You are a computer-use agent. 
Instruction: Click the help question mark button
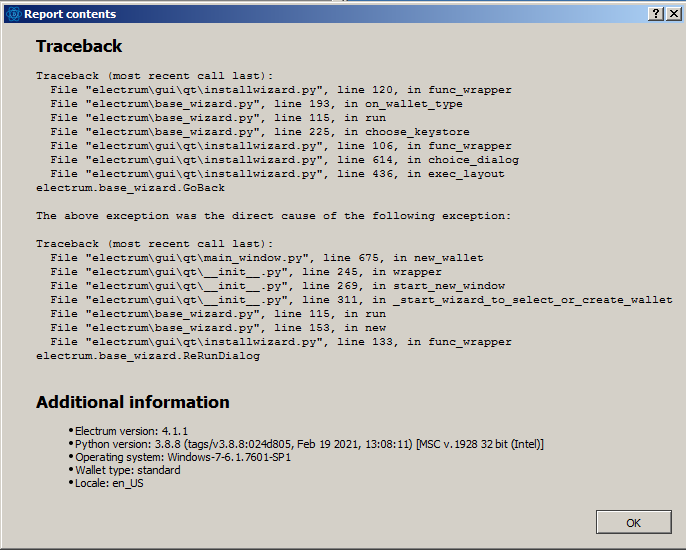point(656,14)
